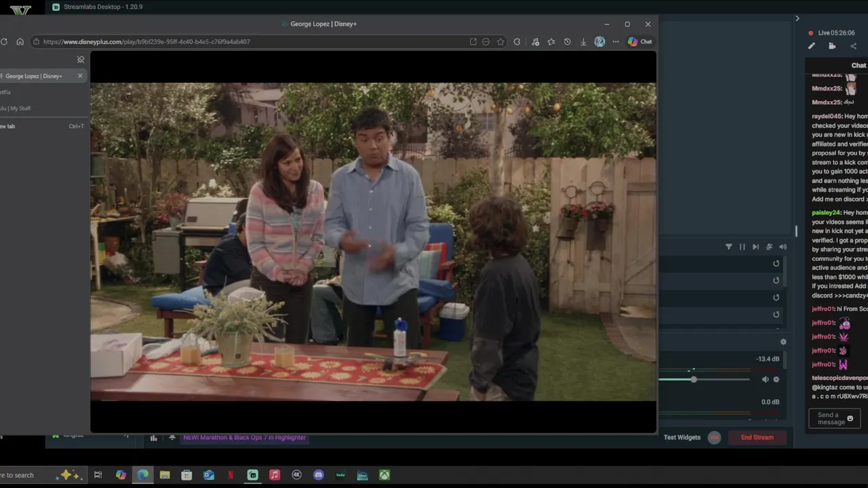Replay the fourth event in list
The width and height of the screenshot is (868, 488).
[x=776, y=314]
